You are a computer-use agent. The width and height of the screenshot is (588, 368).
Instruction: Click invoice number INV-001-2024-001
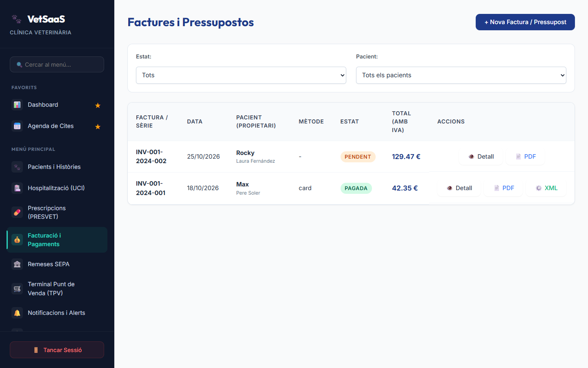tap(151, 188)
